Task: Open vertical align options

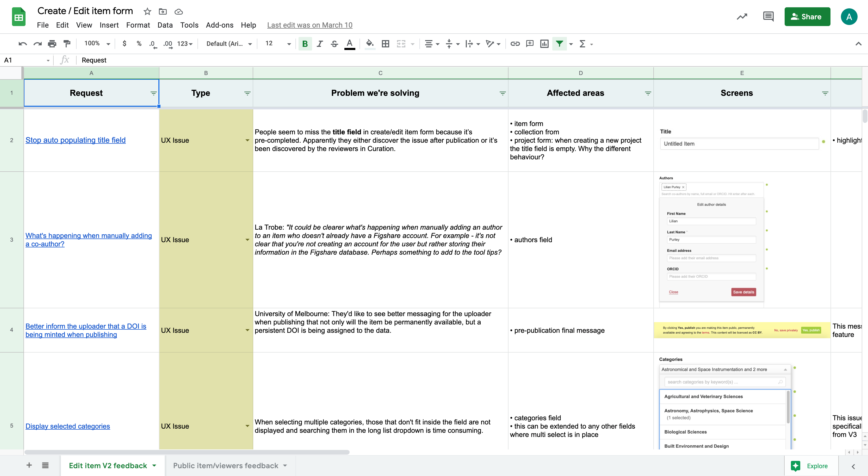Action: coord(452,44)
